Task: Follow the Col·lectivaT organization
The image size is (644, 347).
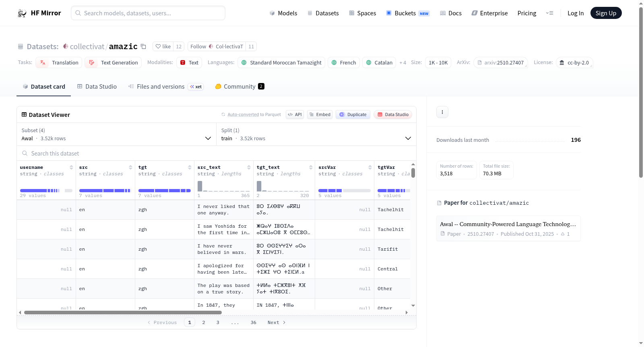Action: 217,46
